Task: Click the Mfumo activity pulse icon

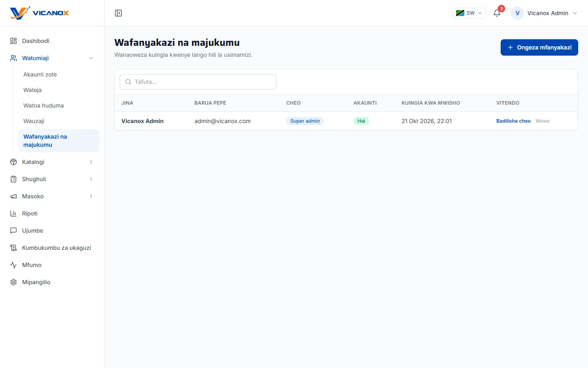Action: click(13, 265)
